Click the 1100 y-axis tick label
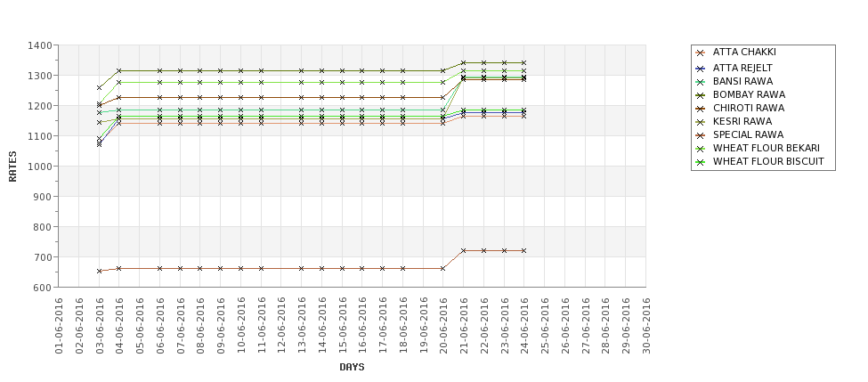The height and width of the screenshot is (382, 868). (x=39, y=136)
